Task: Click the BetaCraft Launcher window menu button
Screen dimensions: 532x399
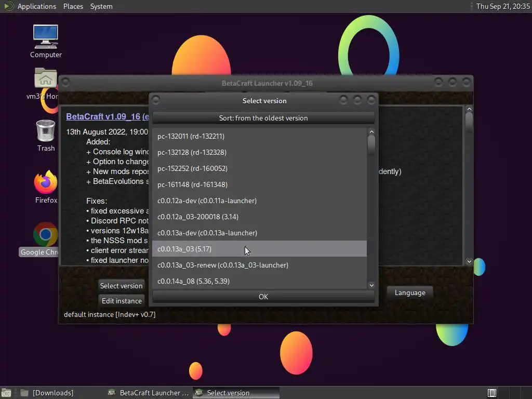Action: pyautogui.click(x=65, y=83)
